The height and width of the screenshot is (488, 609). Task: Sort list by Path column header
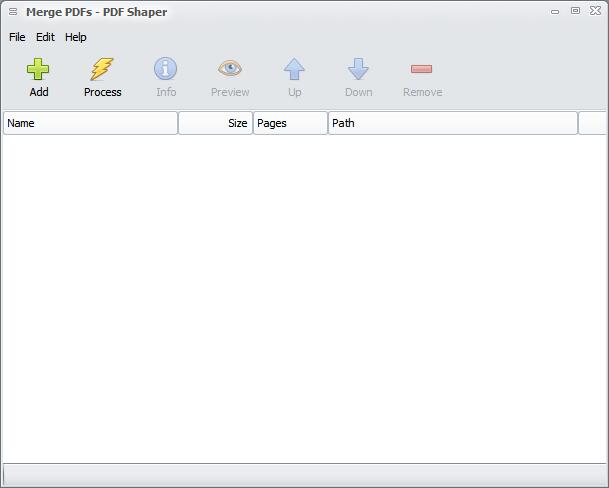pos(453,123)
